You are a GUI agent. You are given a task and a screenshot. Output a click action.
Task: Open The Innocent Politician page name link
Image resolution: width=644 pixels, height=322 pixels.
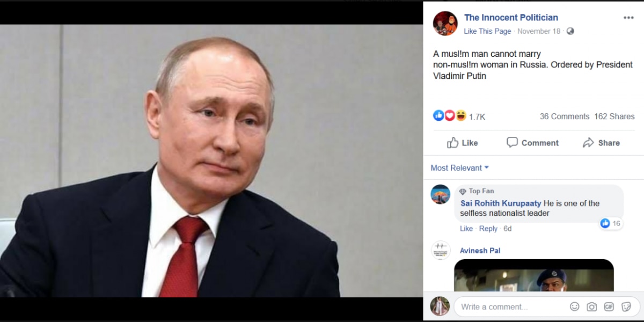click(x=511, y=18)
